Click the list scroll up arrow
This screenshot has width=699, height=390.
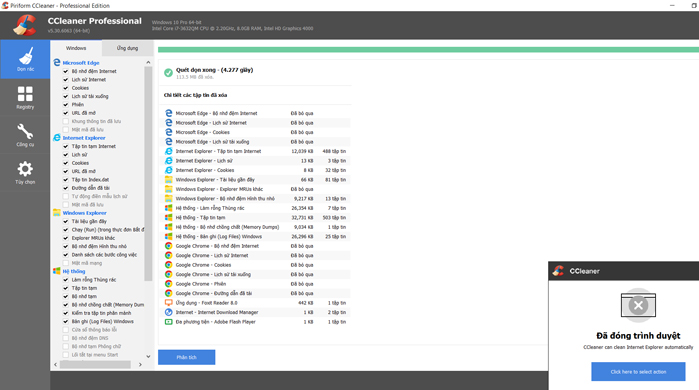click(148, 62)
